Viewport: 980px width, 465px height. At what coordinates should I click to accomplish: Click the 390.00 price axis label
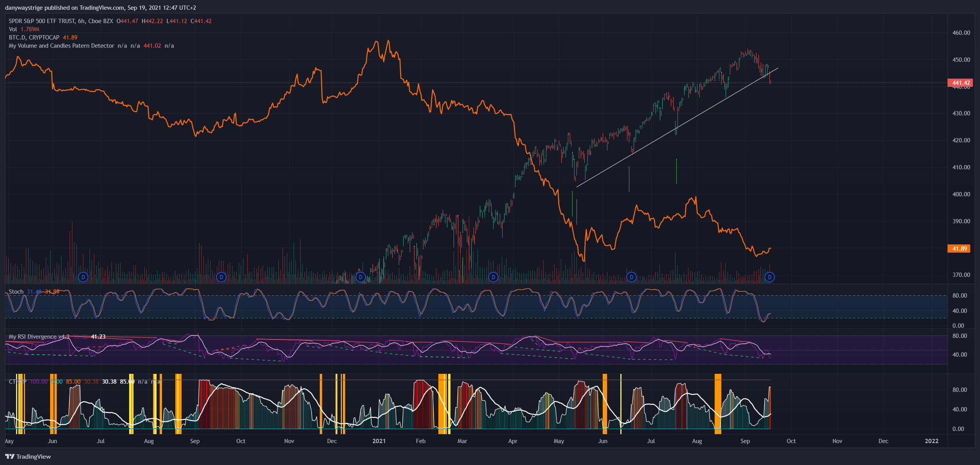(961, 221)
